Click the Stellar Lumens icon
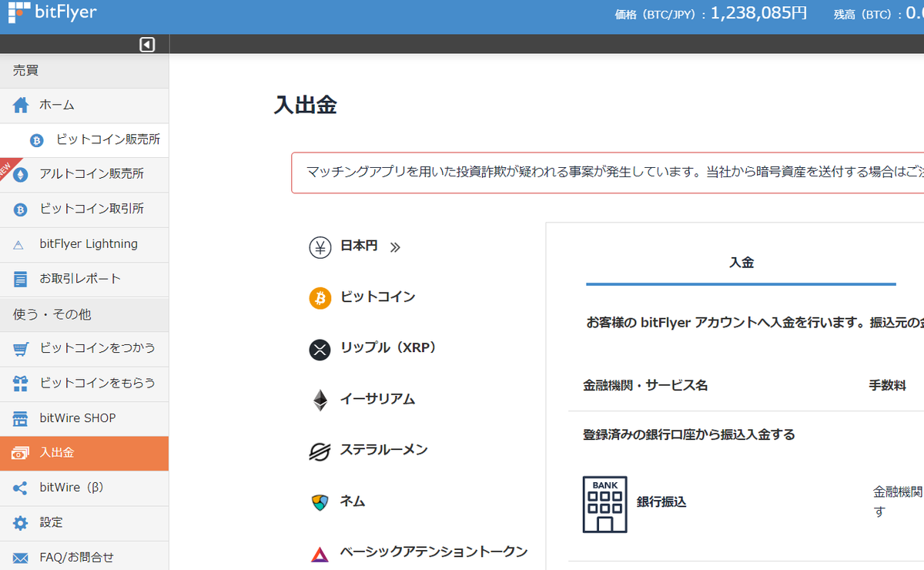The width and height of the screenshot is (924, 570). coord(320,451)
